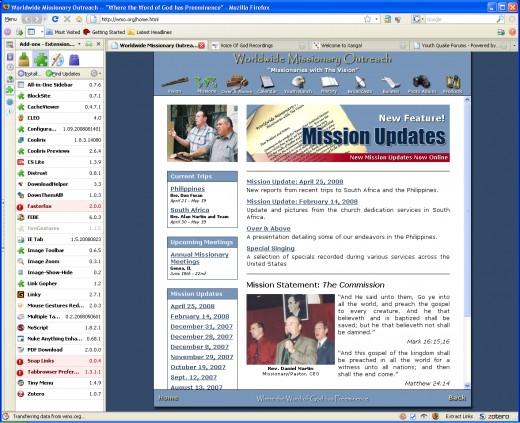Viewport: 520px width, 423px height.
Task: Open the gear options dropdown in Add-ons
Action: (x=96, y=73)
